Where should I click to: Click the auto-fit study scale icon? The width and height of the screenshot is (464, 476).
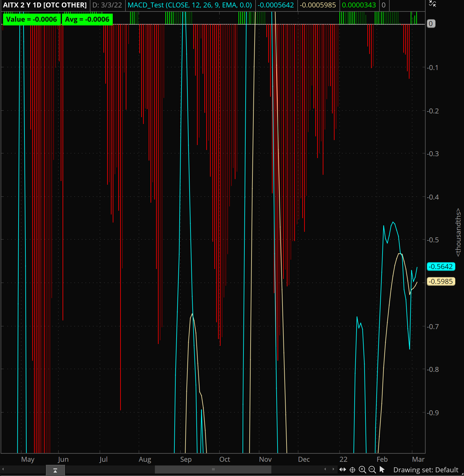pos(433,4)
